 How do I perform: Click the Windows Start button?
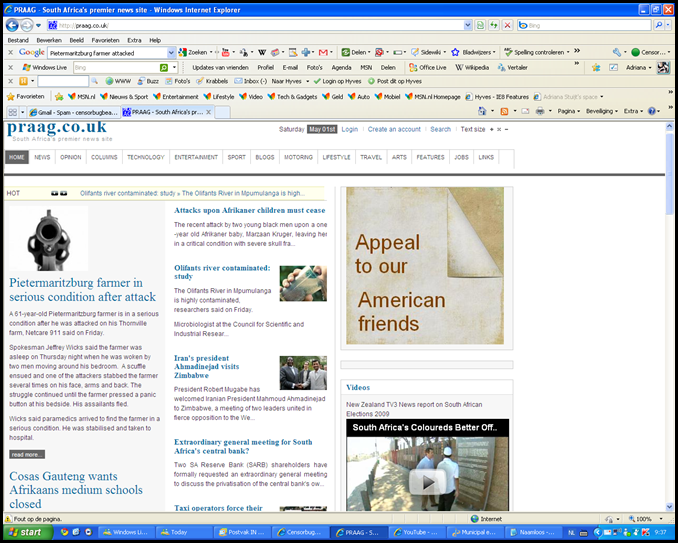point(28,532)
